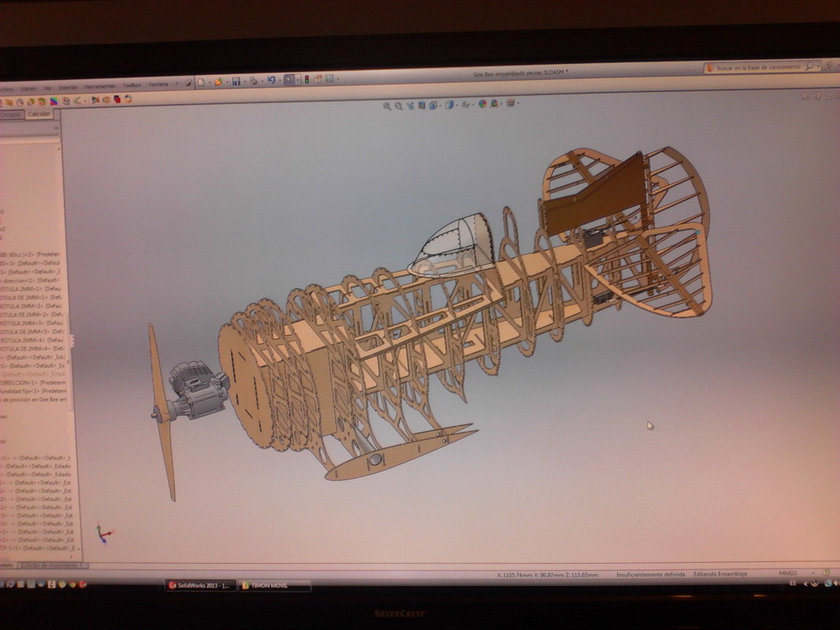The height and width of the screenshot is (630, 840).
Task: Click the knowledge base search field
Action: (x=756, y=68)
